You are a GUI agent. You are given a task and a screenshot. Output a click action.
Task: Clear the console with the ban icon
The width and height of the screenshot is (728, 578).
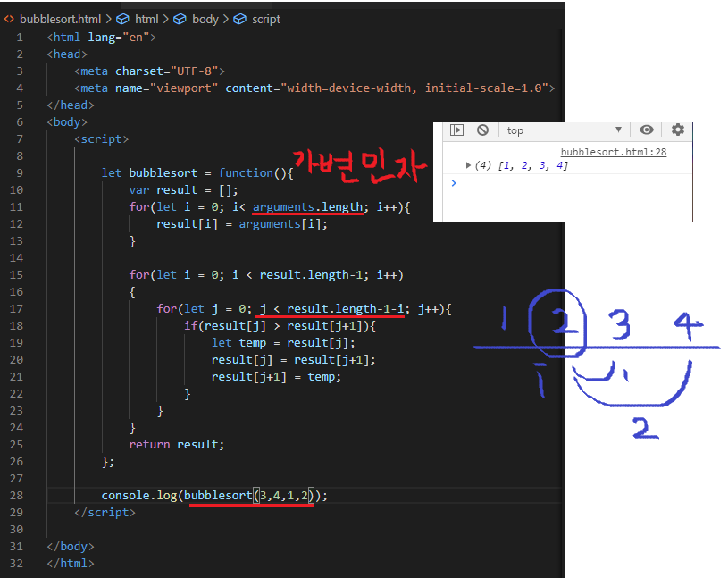tap(483, 130)
